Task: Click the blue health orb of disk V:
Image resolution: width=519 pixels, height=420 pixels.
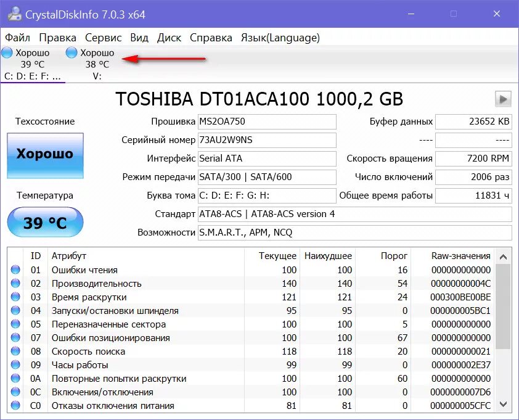Action: click(72, 52)
